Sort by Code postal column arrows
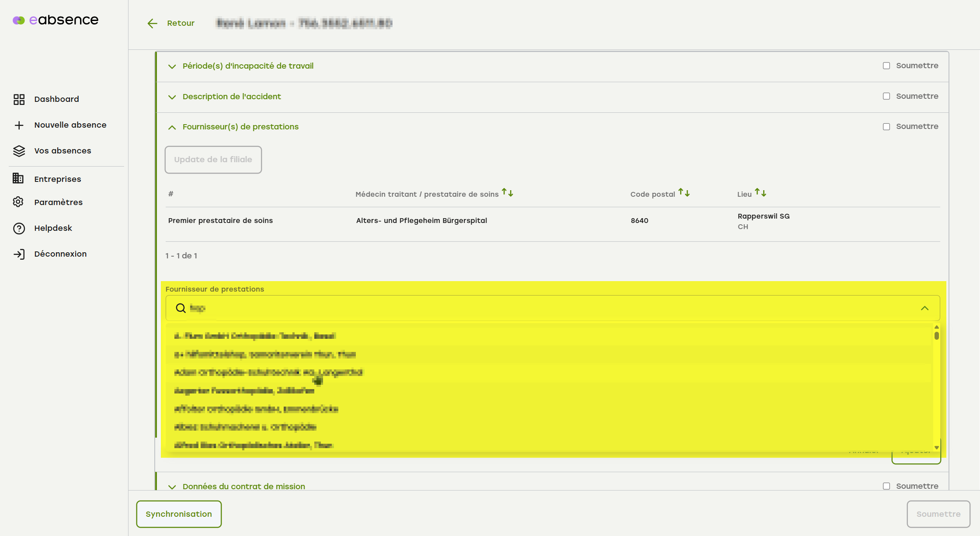The height and width of the screenshot is (536, 980). point(684,193)
